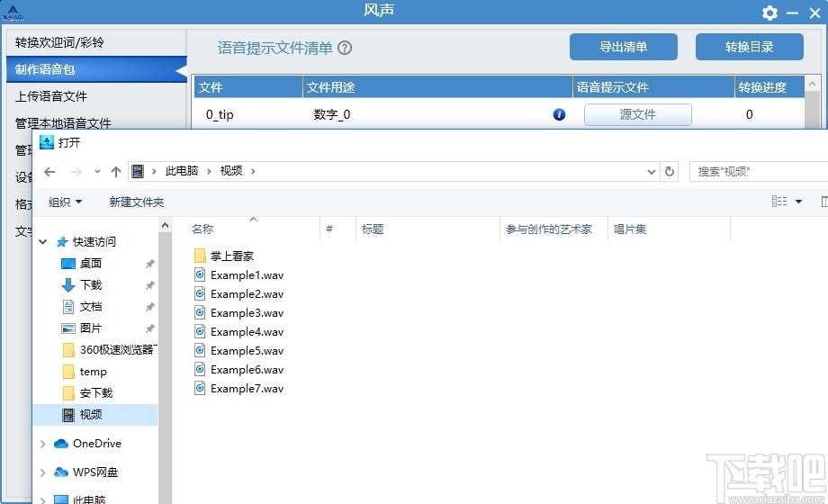Viewport: 828px width, 504px height.
Task: Open view options dropdown arrow
Action: coord(798,202)
